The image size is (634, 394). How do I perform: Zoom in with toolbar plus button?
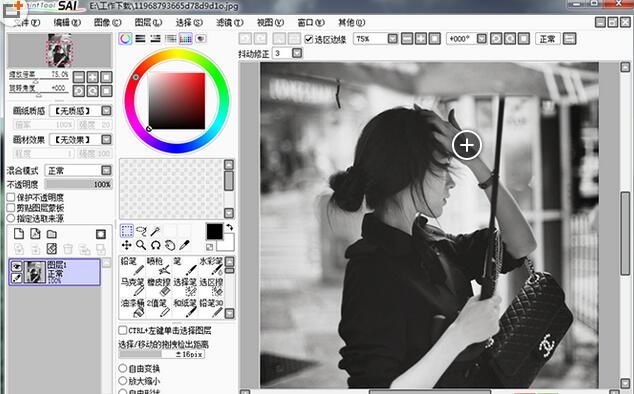click(x=421, y=39)
